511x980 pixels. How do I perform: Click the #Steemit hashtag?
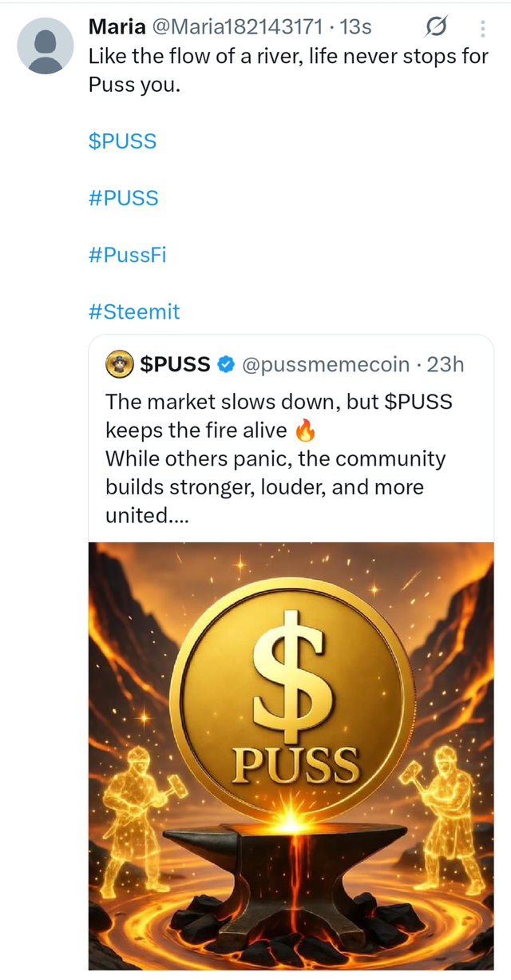[134, 311]
